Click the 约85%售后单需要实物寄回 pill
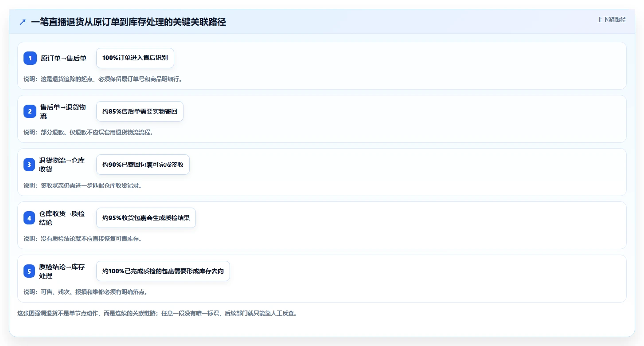 point(140,111)
